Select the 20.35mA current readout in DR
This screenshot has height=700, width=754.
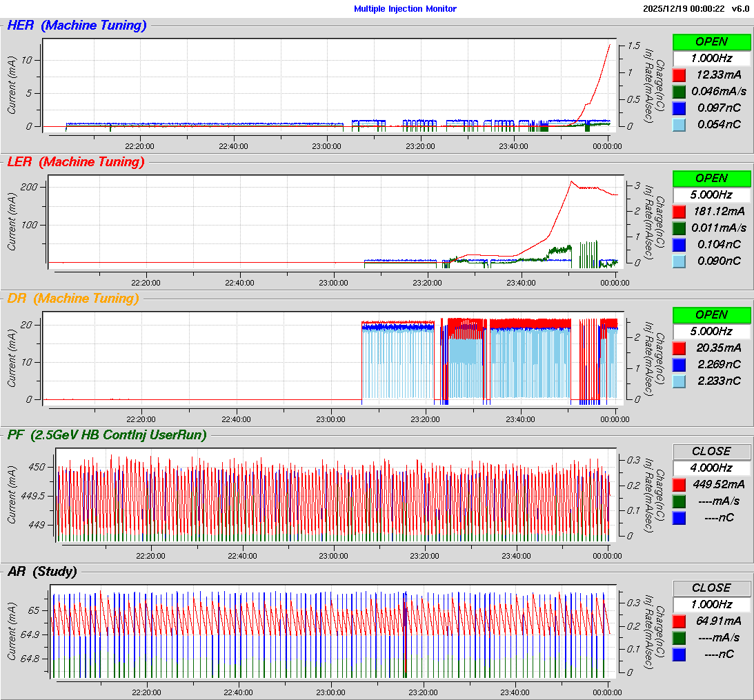click(718, 348)
